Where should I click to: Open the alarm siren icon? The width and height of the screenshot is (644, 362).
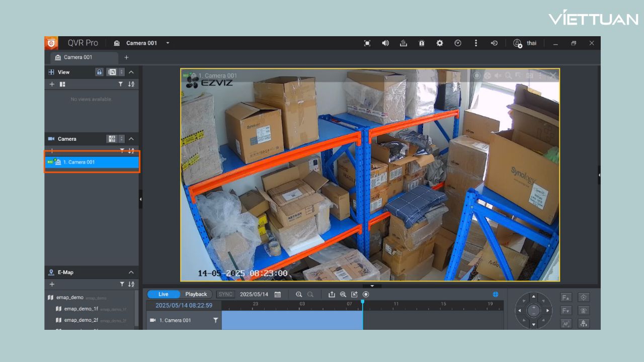coord(422,43)
